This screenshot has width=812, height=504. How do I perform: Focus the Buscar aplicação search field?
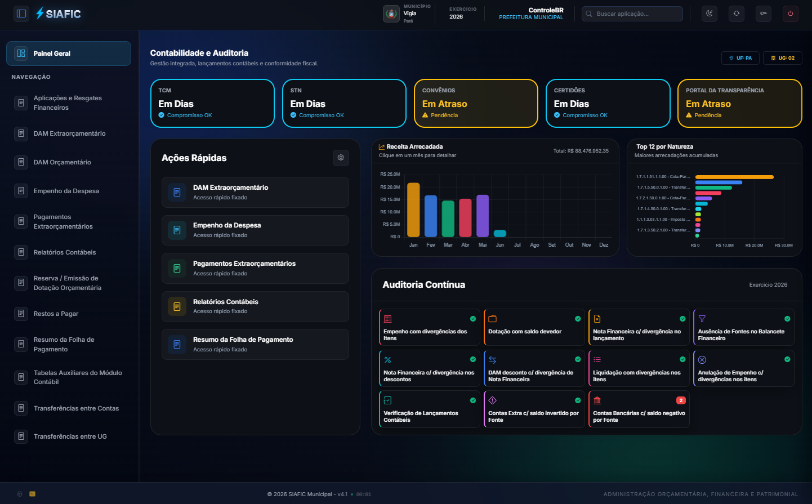(632, 14)
